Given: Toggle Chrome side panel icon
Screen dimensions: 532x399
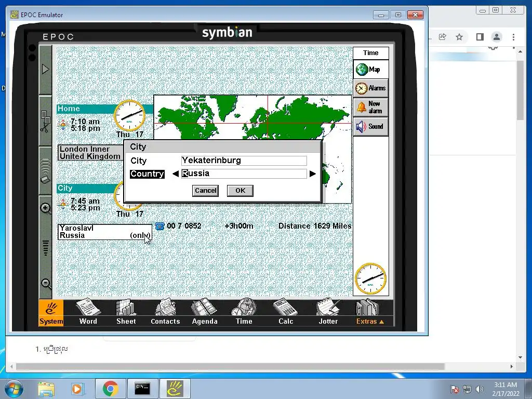Looking at the screenshot, I should click(x=480, y=37).
